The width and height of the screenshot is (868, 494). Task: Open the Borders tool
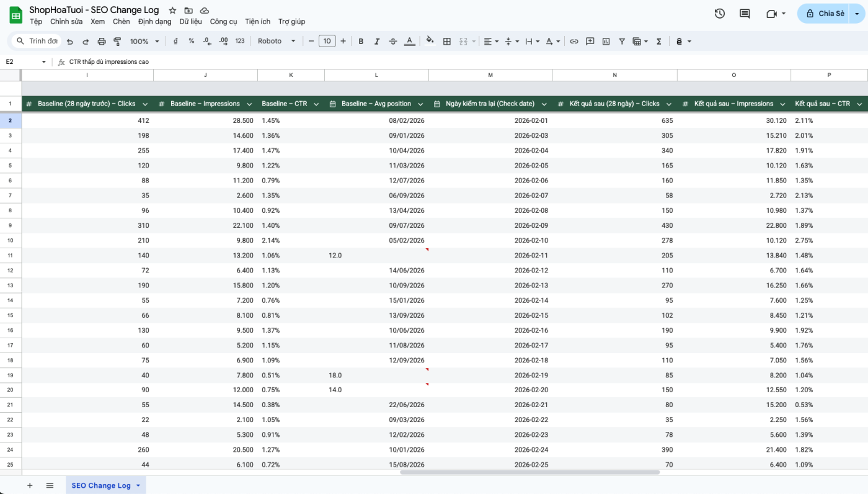click(447, 42)
